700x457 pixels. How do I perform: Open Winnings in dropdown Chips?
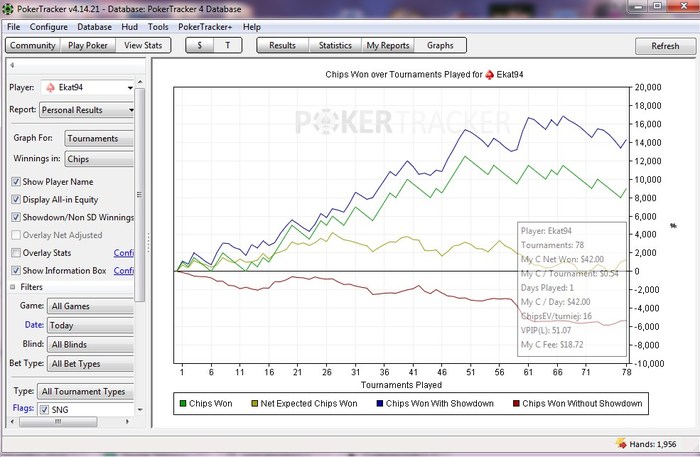[99, 159]
